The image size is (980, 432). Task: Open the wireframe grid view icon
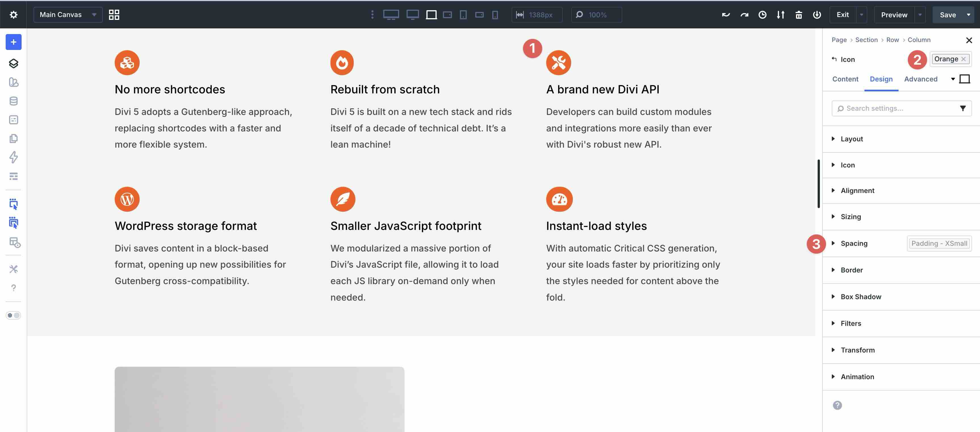click(114, 15)
